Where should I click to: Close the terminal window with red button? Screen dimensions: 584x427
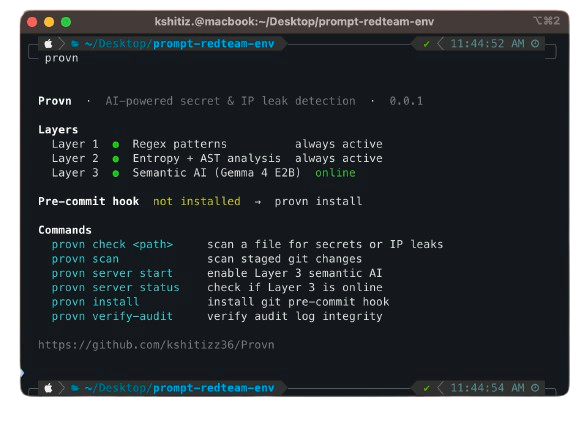click(32, 22)
